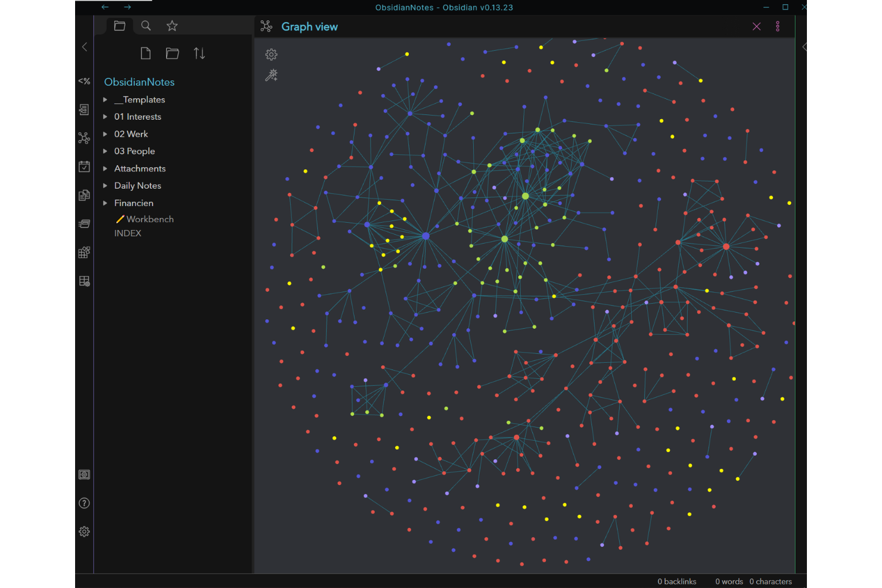
Task: Start the timelapse animation wand icon
Action: (x=271, y=76)
